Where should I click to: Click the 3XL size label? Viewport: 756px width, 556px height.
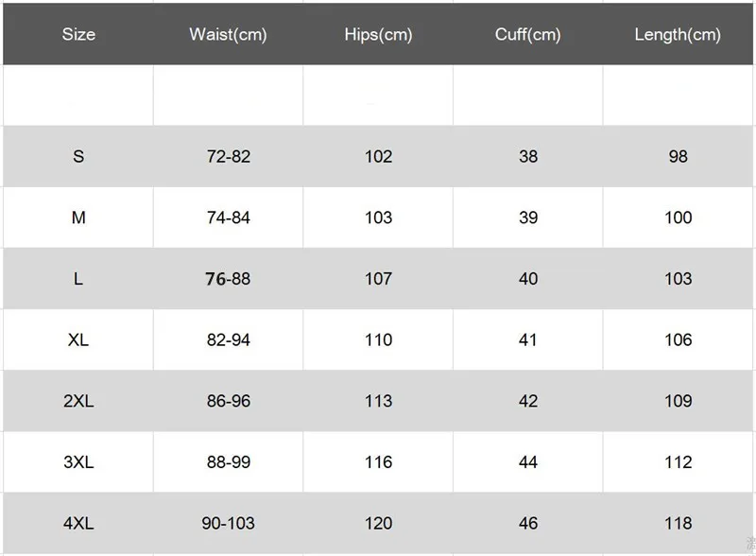point(78,461)
